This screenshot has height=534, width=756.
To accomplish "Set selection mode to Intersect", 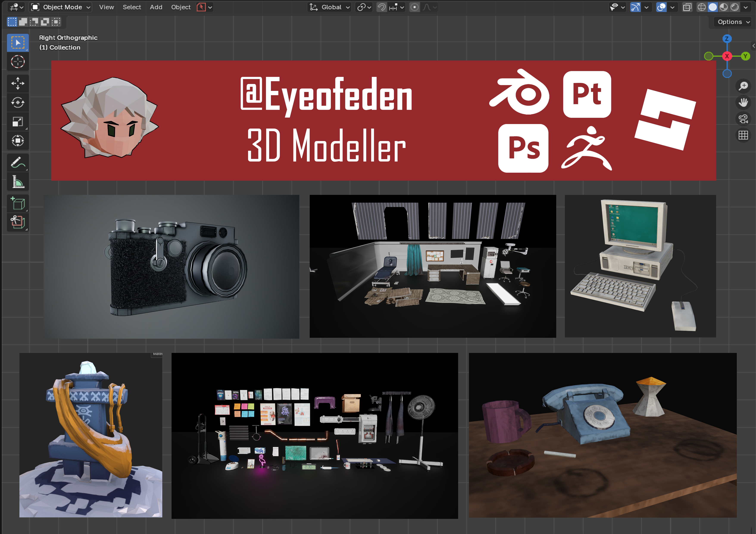I will coord(56,22).
